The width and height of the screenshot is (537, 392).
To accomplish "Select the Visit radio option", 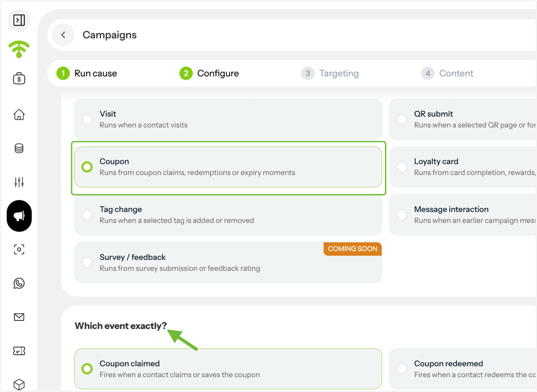I will coord(87,119).
